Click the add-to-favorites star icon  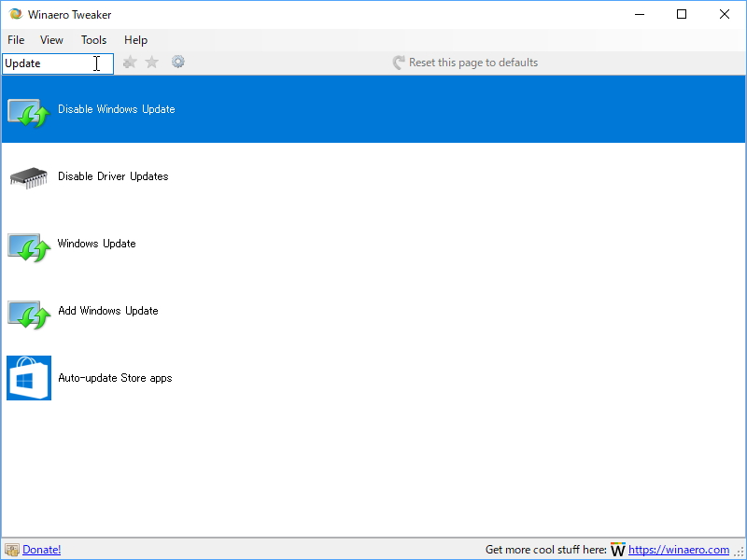pyautogui.click(x=130, y=63)
